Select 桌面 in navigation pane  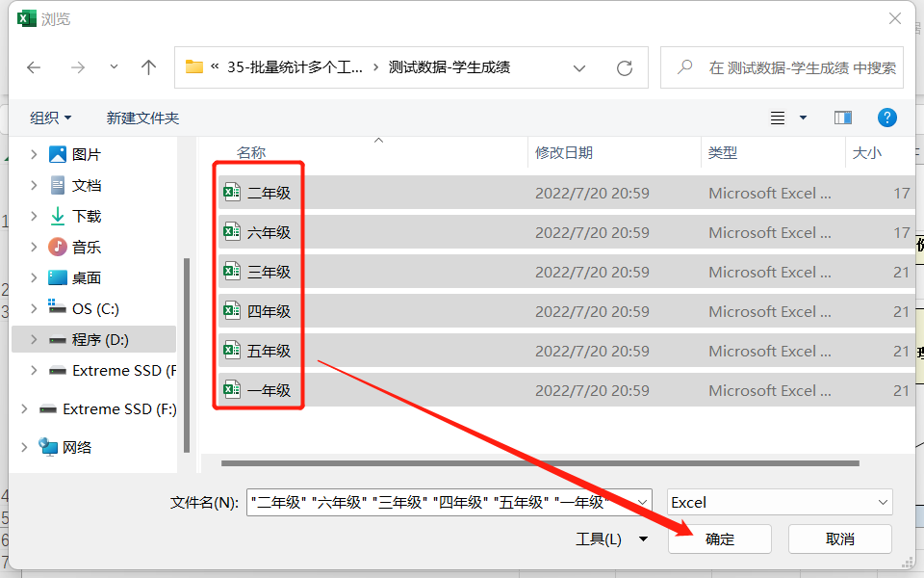coord(87,277)
